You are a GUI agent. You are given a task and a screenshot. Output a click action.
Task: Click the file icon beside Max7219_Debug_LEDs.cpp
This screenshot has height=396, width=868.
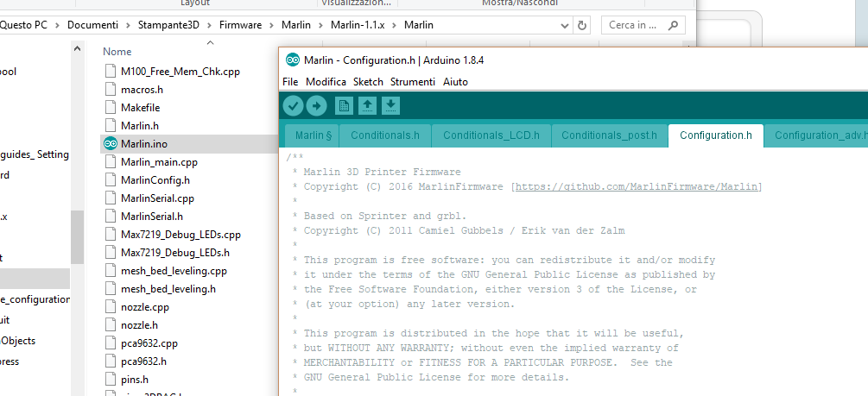tap(111, 235)
